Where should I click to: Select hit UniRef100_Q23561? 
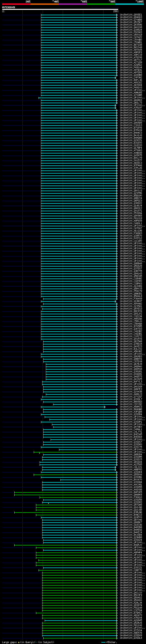tap(131, 306)
